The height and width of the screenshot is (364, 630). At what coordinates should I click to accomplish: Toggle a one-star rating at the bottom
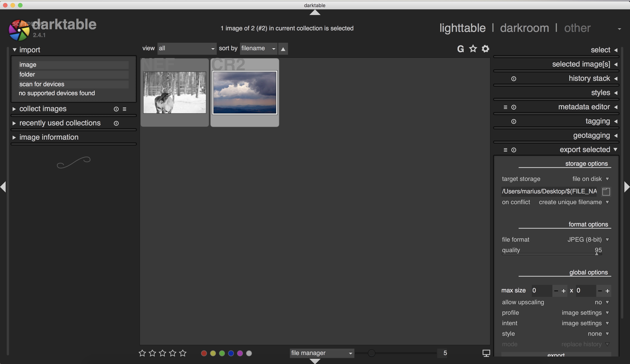[142, 353]
